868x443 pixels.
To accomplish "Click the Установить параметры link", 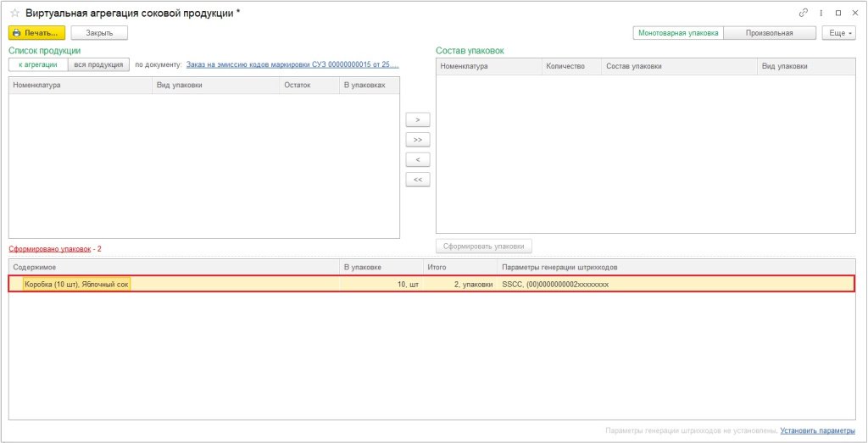I will click(817, 431).
